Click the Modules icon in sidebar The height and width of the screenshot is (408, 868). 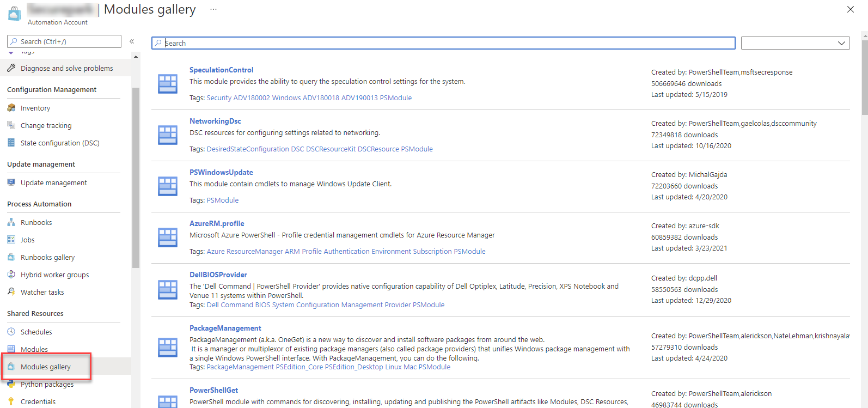pyautogui.click(x=11, y=349)
